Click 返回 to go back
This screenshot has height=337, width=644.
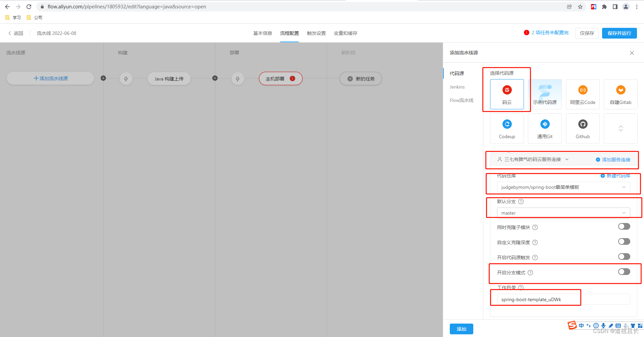tap(16, 33)
